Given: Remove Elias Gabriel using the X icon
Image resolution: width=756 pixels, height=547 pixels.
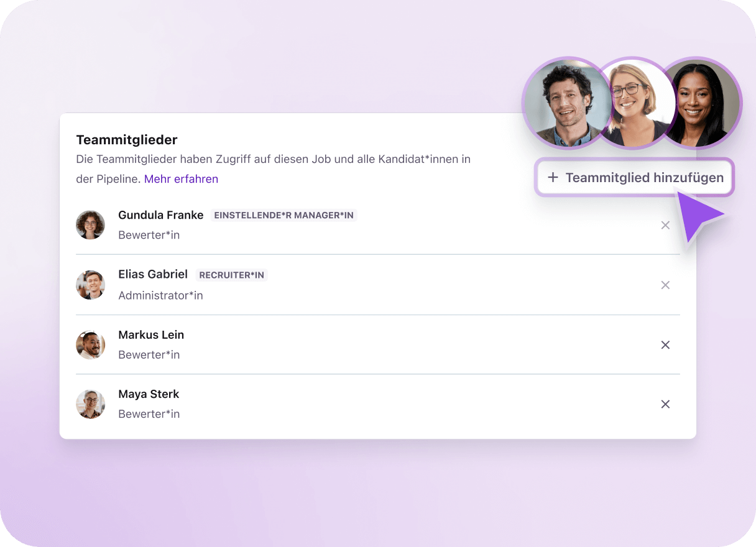Looking at the screenshot, I should [665, 285].
